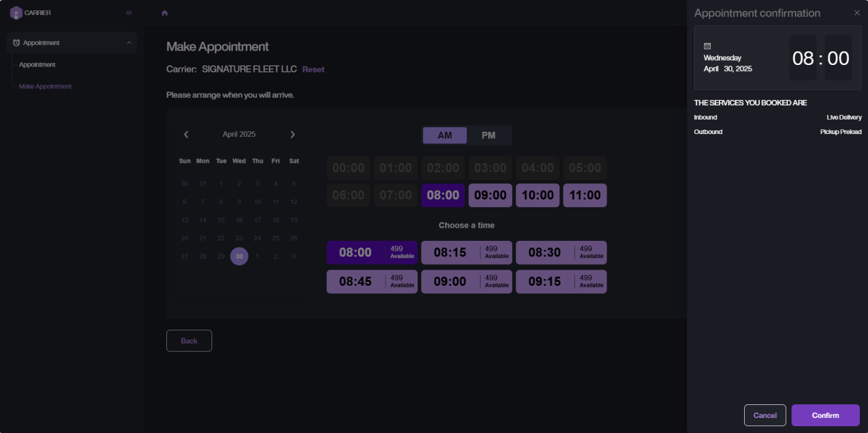The width and height of the screenshot is (868, 433).
Task: Open Make Appointment in the sidebar
Action: tap(45, 87)
